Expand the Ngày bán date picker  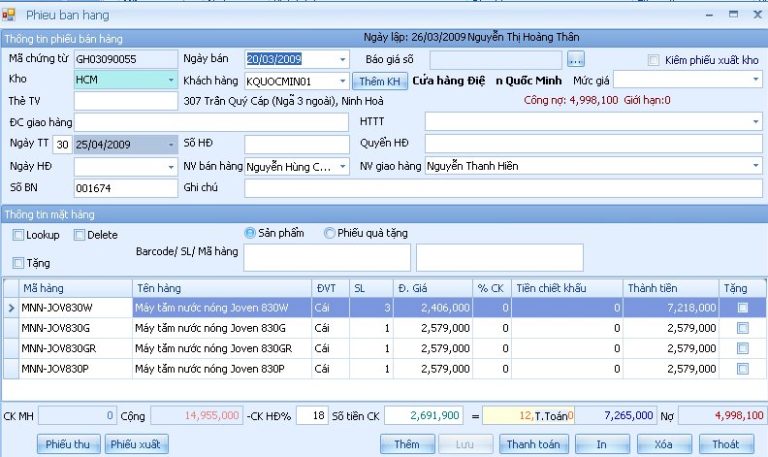point(342,59)
